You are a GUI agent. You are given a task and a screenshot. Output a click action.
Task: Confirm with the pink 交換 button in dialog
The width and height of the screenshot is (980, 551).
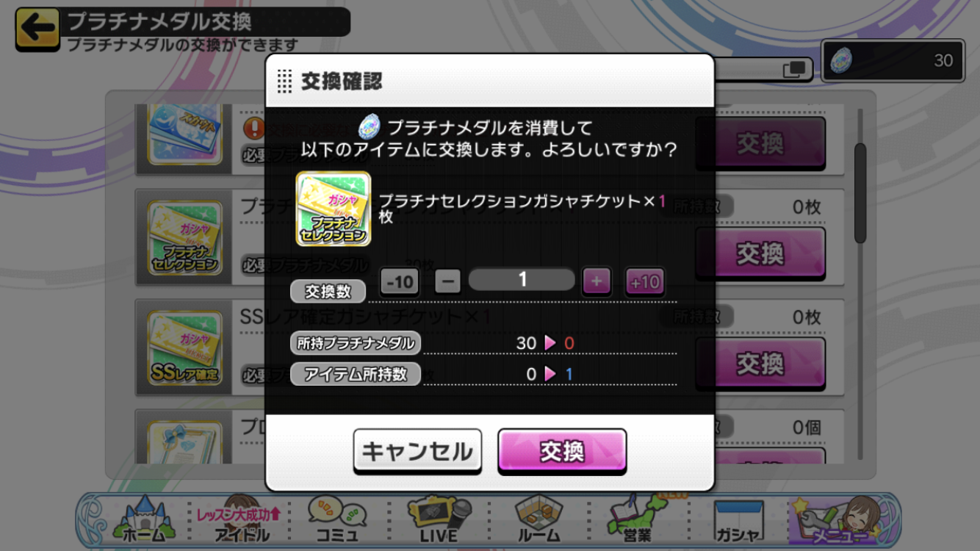pos(562,451)
